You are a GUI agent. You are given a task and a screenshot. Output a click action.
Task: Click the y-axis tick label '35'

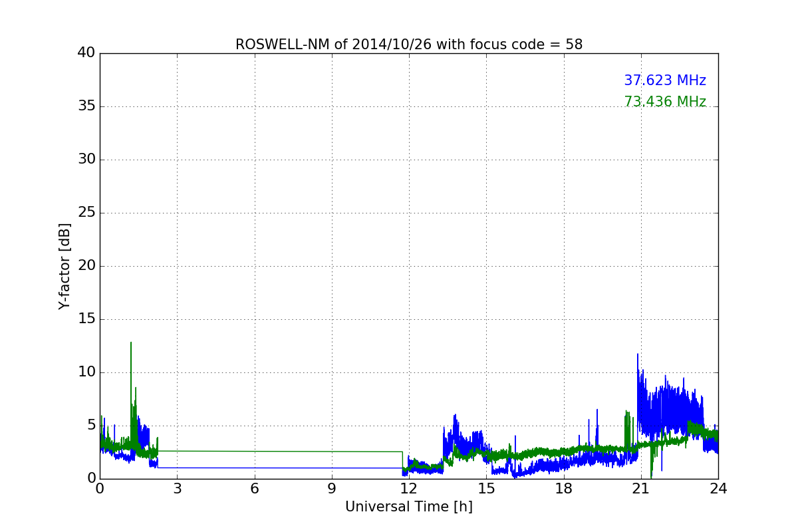(86, 106)
